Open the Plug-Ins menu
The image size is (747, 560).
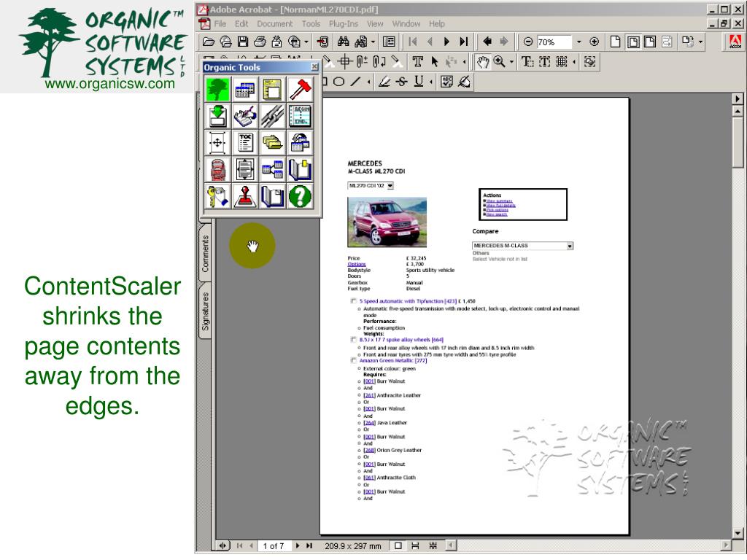pyautogui.click(x=344, y=23)
